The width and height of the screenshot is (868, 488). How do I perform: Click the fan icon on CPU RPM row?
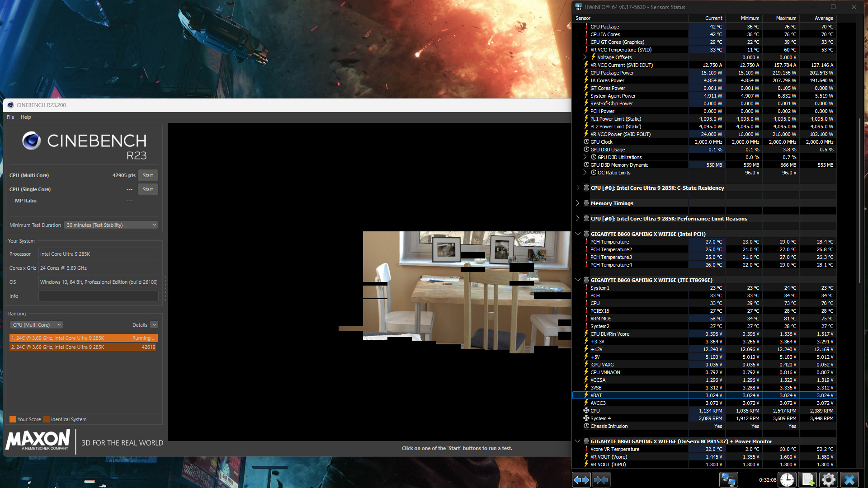(586, 411)
